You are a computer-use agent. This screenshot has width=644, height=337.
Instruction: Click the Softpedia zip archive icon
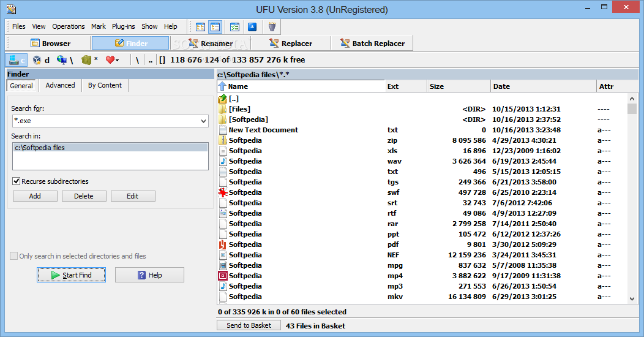223,140
